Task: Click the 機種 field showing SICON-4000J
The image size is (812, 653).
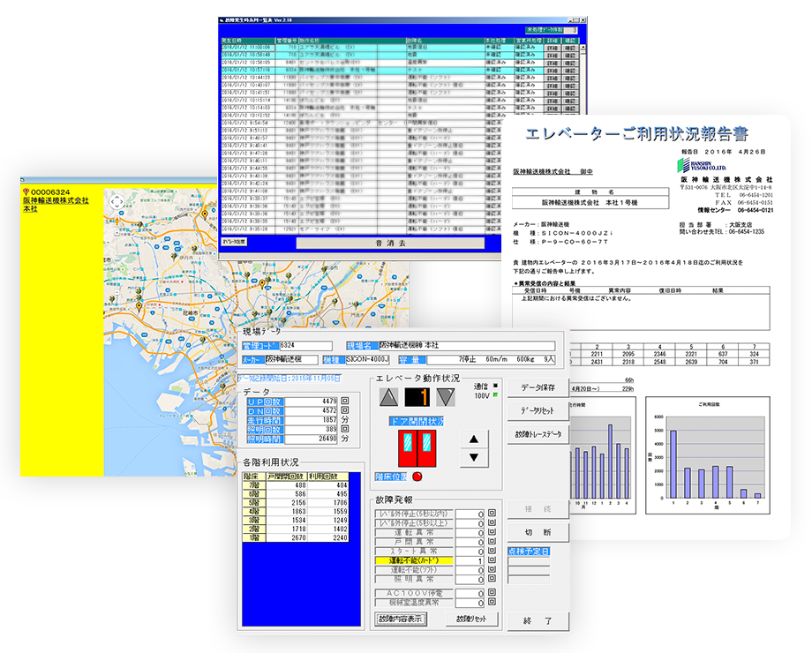Action: click(x=367, y=359)
